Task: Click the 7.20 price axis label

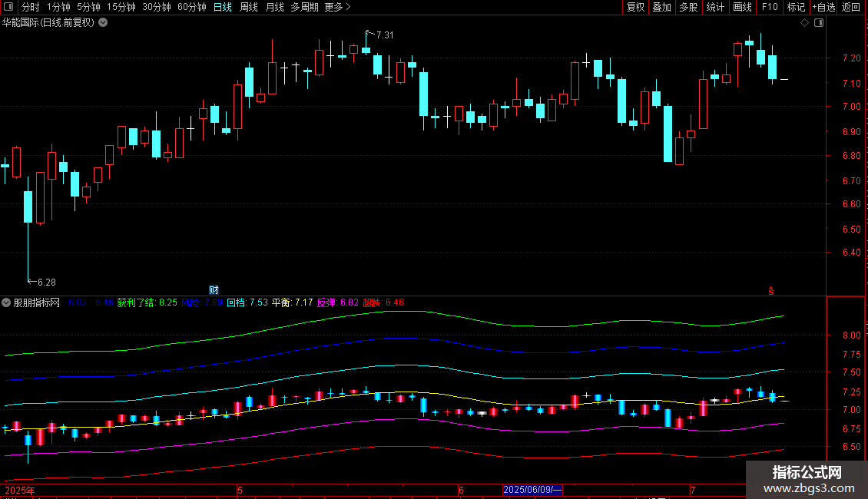Action: 851,58
